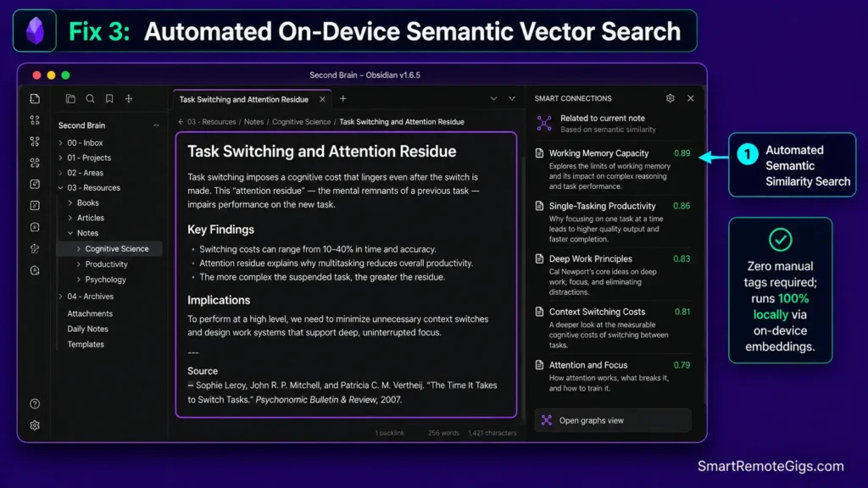Open the Context Switching Costs result
This screenshot has width=868, height=488.
point(614,328)
